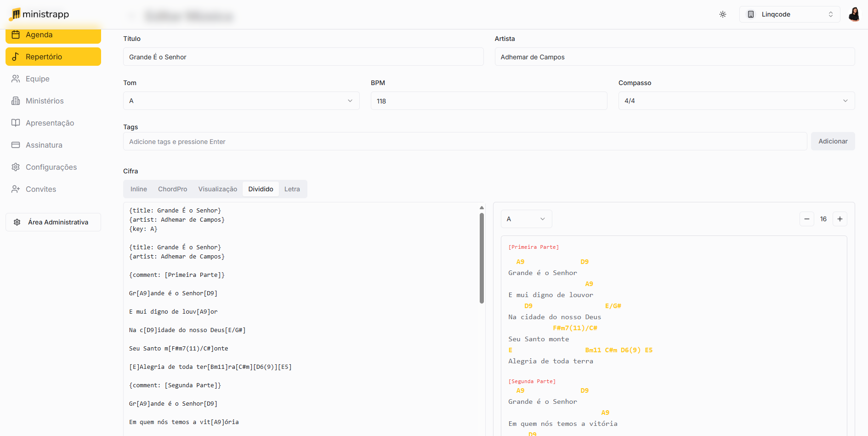Open the Equipe team page
Viewport: 868px width, 436px height.
pos(37,79)
